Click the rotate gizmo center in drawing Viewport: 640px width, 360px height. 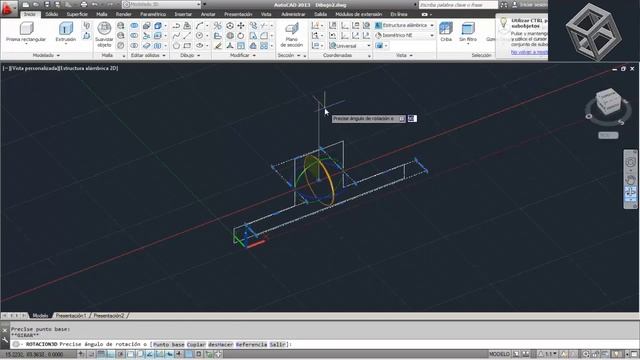click(x=319, y=180)
